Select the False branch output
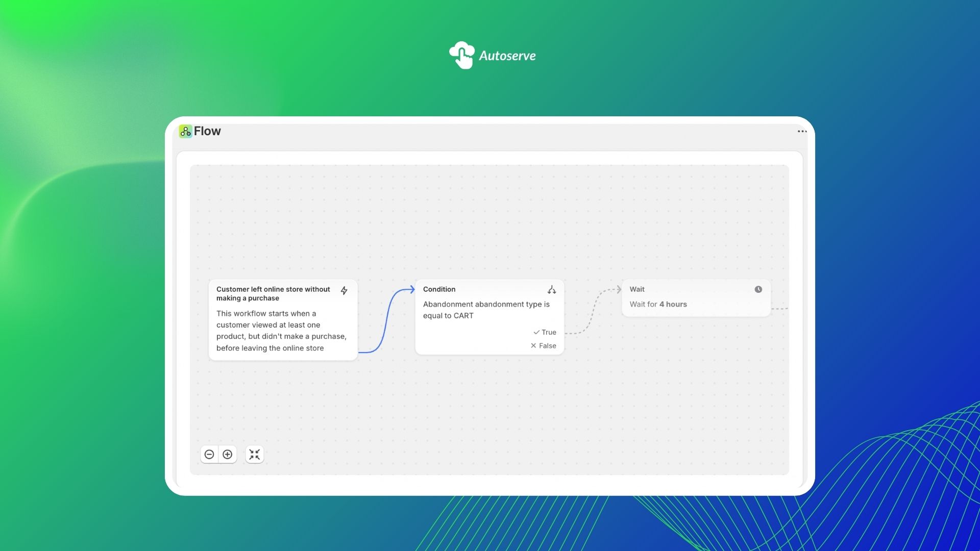This screenshot has width=980, height=551. pyautogui.click(x=544, y=346)
